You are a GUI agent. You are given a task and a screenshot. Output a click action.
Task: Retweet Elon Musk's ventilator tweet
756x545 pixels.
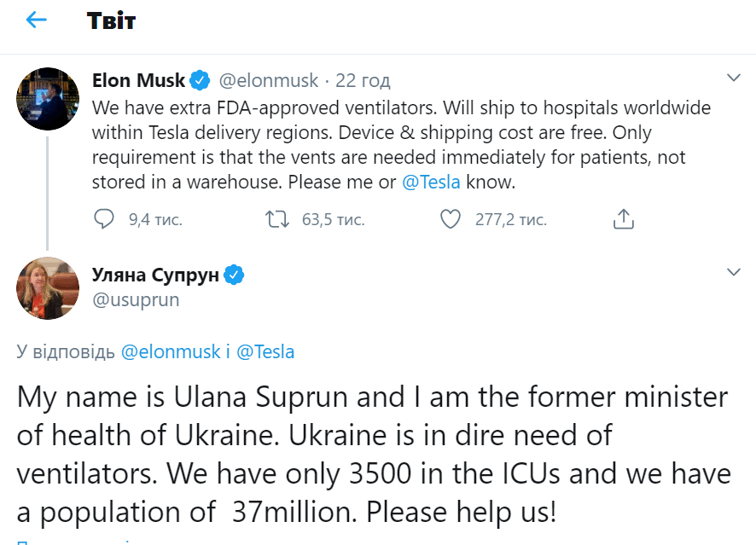point(276,219)
